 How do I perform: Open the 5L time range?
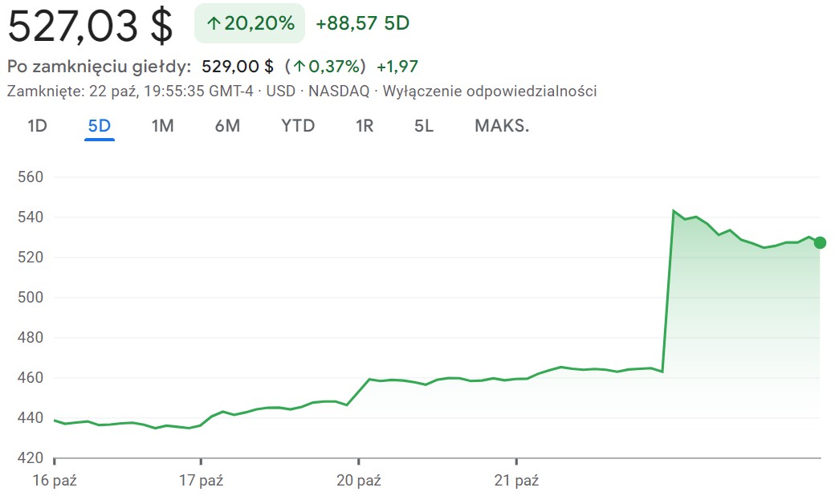point(424,126)
